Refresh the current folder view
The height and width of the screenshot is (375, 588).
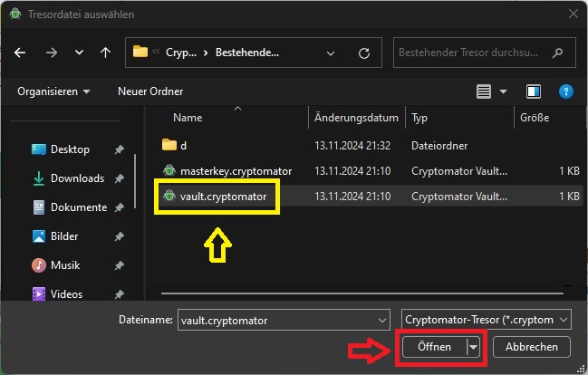tap(364, 53)
